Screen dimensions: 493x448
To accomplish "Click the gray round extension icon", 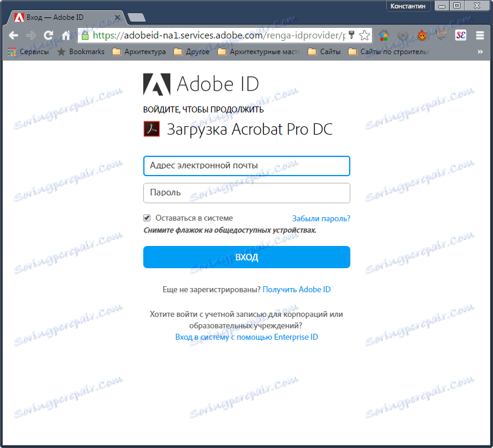I will point(403,35).
